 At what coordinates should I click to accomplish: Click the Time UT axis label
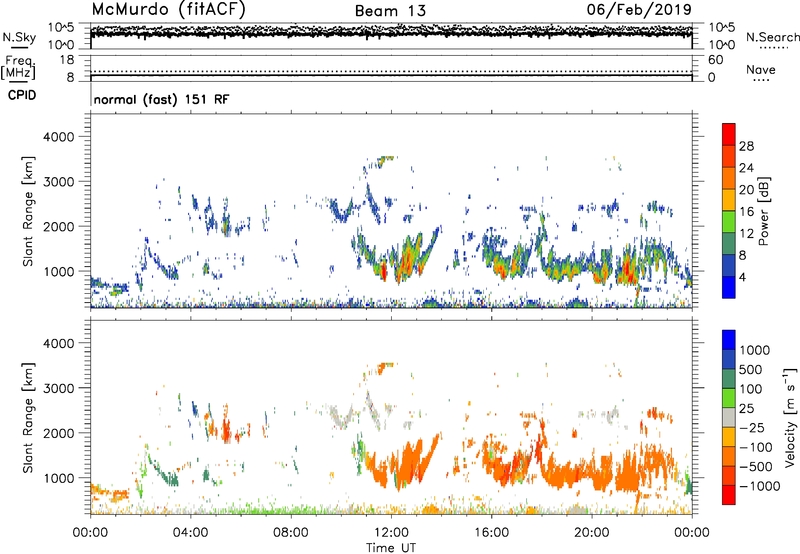[x=391, y=548]
